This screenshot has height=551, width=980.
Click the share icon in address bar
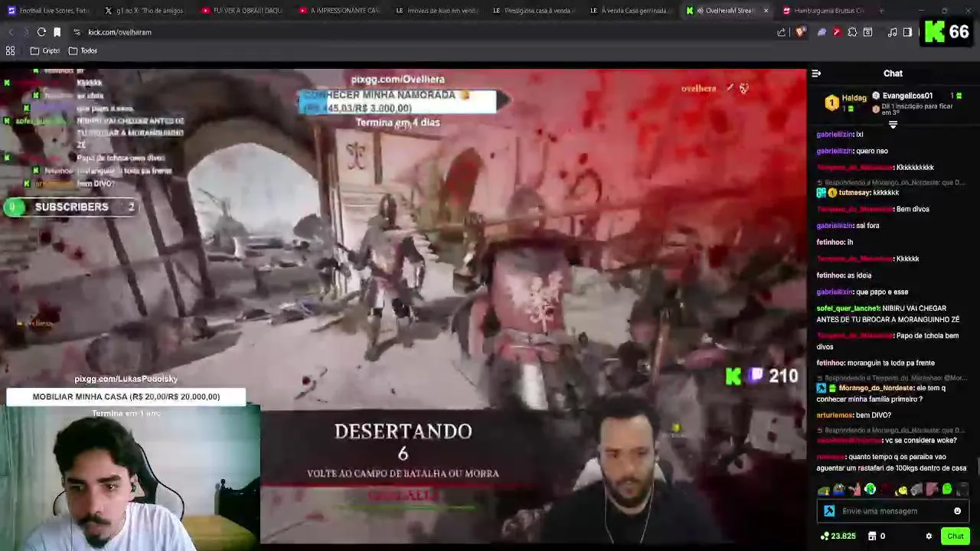pyautogui.click(x=781, y=32)
